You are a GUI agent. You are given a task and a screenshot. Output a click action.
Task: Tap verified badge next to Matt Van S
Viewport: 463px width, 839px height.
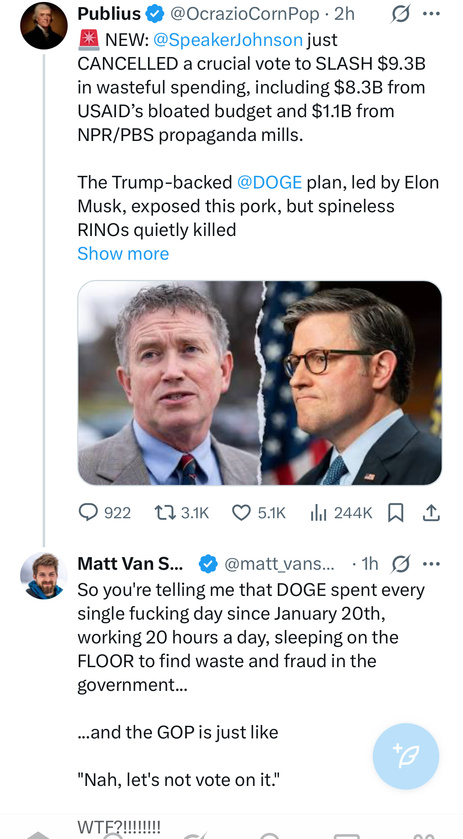pyautogui.click(x=208, y=563)
